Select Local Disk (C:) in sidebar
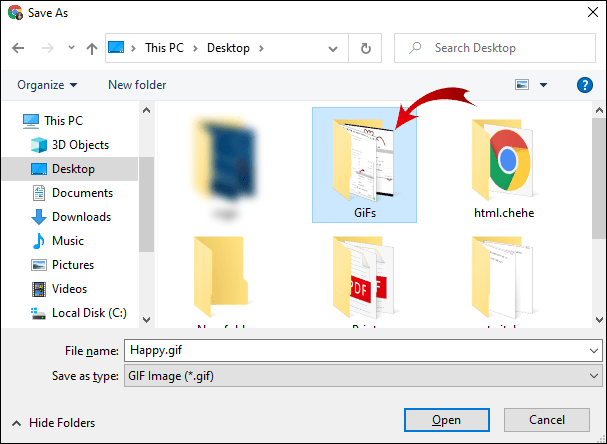 pyautogui.click(x=79, y=313)
